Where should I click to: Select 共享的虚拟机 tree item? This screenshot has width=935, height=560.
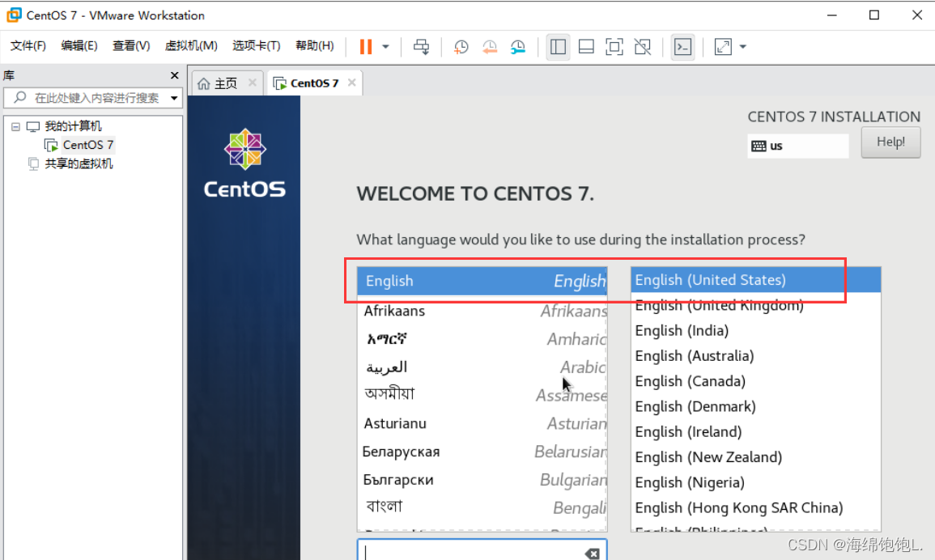(79, 164)
